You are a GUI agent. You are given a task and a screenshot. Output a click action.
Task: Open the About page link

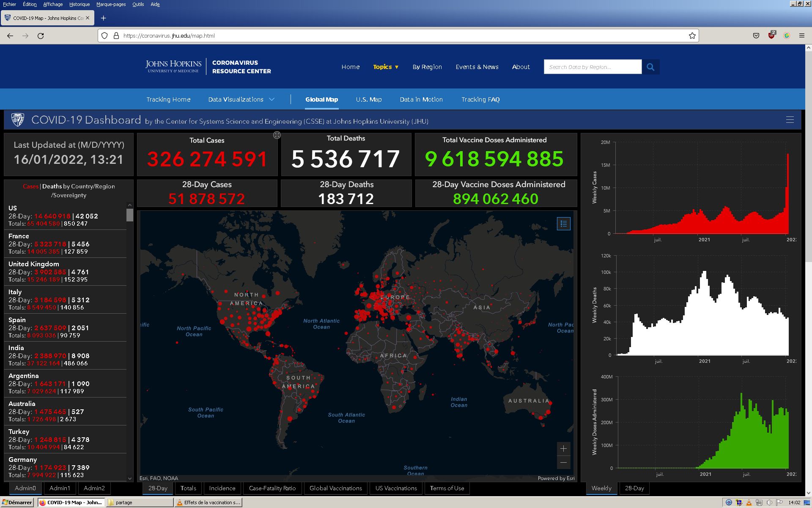click(521, 67)
